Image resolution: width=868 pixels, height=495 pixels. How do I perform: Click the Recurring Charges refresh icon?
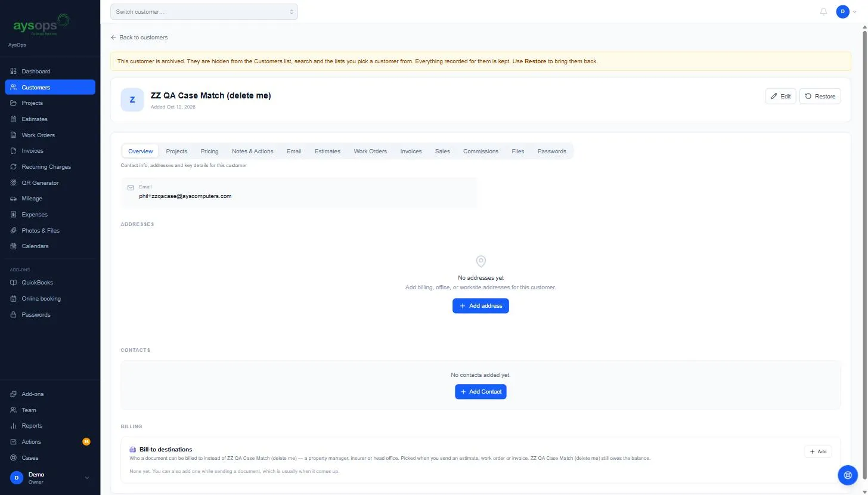click(14, 167)
